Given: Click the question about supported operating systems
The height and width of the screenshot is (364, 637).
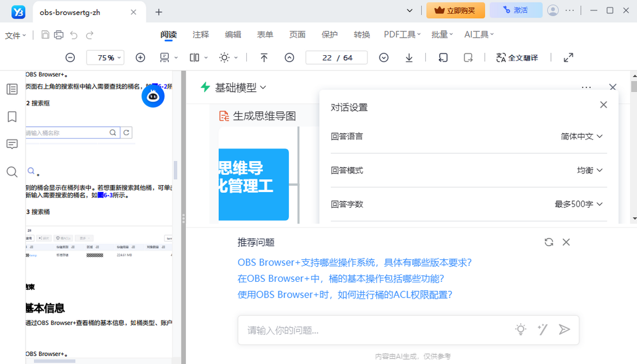Looking at the screenshot, I should click(x=355, y=263).
